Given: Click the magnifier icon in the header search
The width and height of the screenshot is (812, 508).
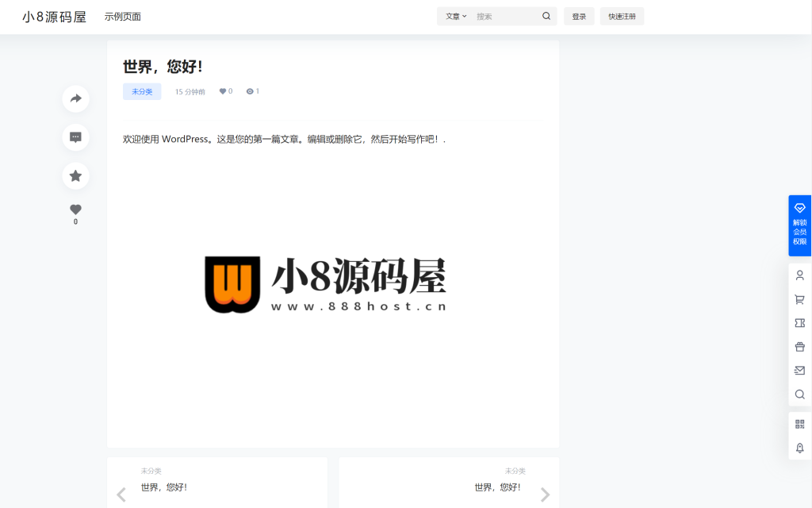Looking at the screenshot, I should click(546, 16).
